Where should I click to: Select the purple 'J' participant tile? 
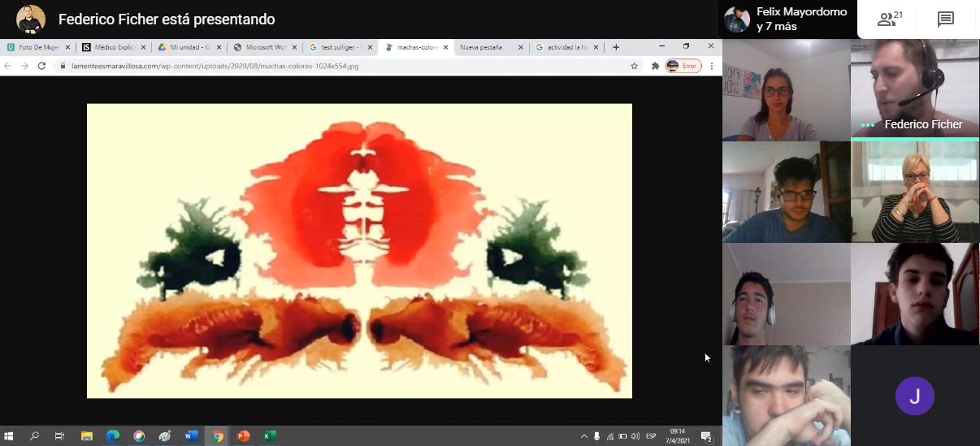(x=915, y=396)
